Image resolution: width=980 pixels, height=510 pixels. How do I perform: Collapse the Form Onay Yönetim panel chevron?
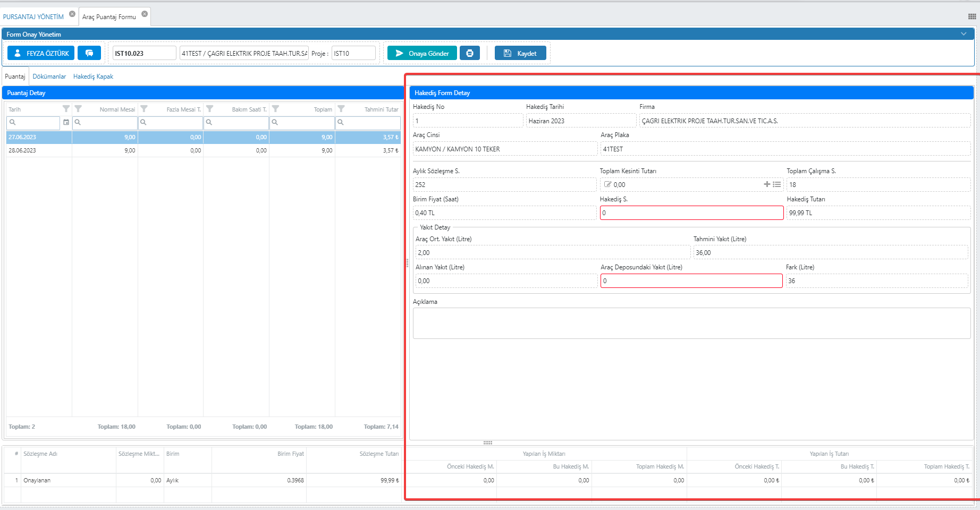coord(964,34)
